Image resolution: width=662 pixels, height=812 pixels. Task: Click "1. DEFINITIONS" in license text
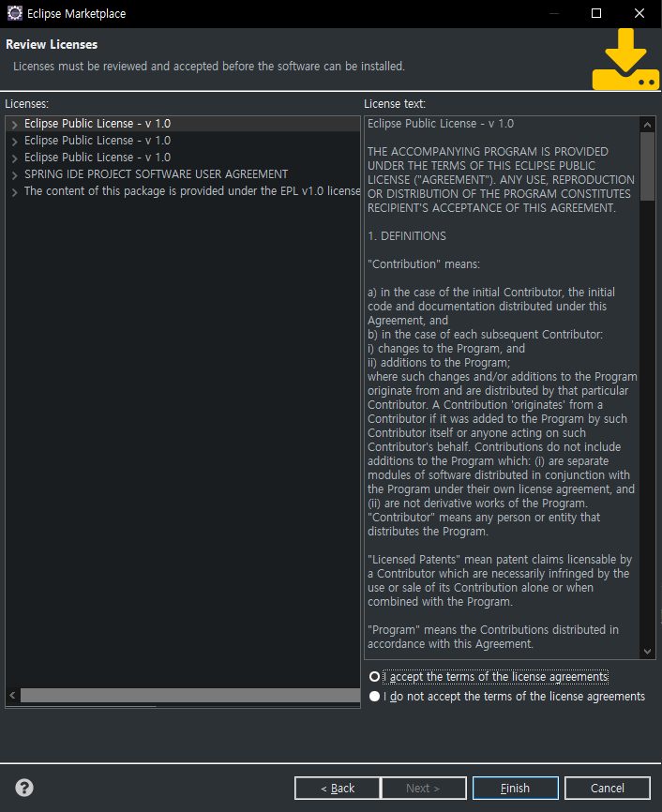pos(407,236)
